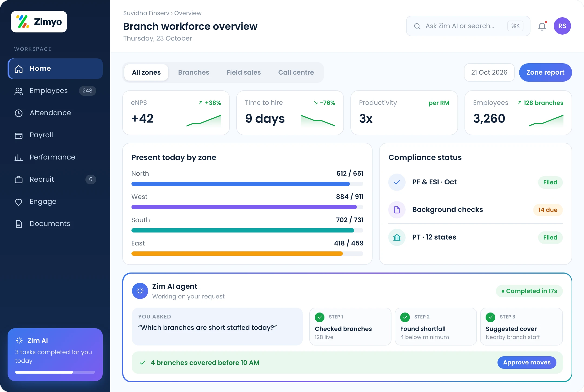
Task: Click the 248 badge next to Employees
Action: (x=87, y=91)
